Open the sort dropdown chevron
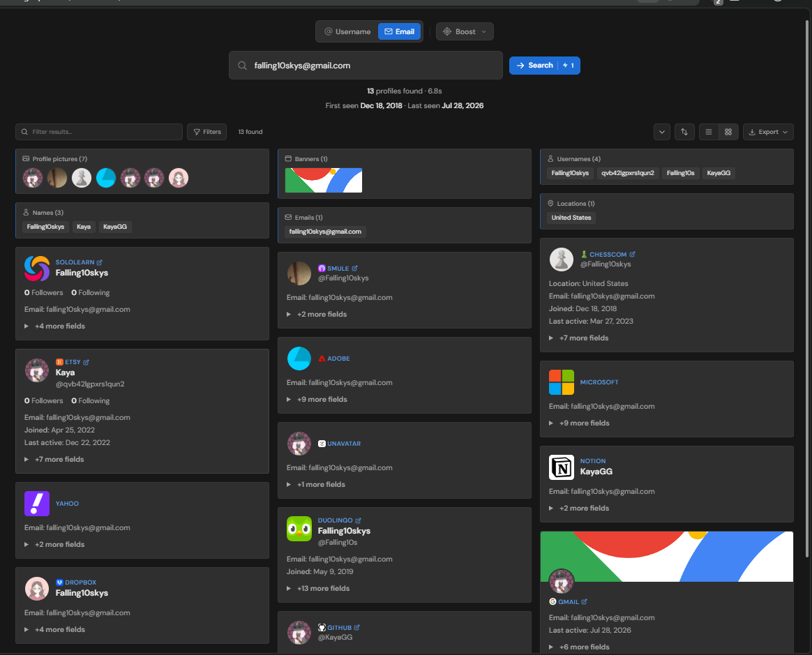The image size is (812, 655). [662, 132]
